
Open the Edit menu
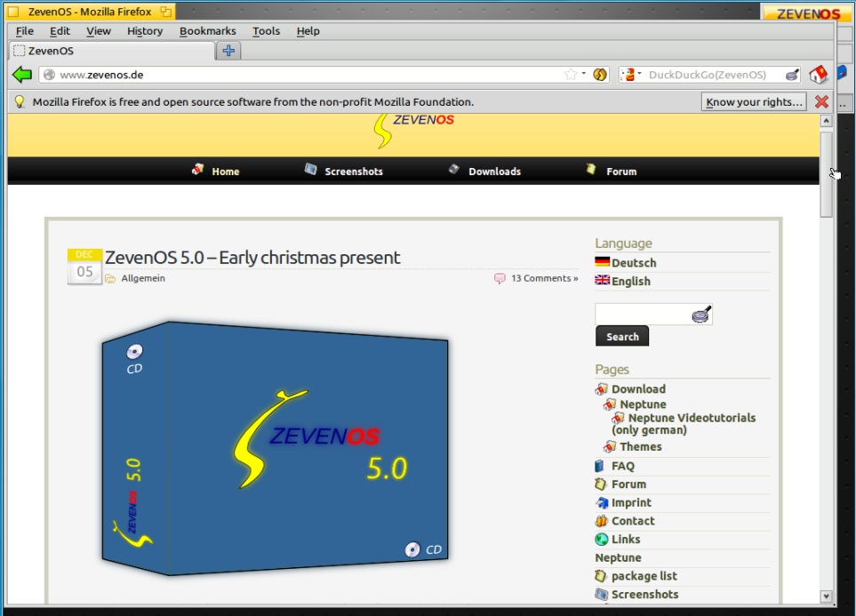click(x=60, y=31)
